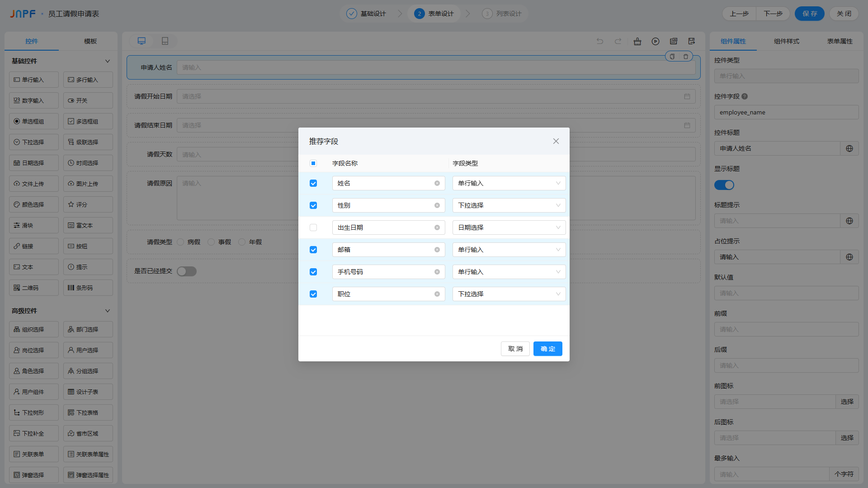Image resolution: width=868 pixels, height=488 pixels.
Task: Clear the 职位 field name text
Action: click(x=437, y=294)
